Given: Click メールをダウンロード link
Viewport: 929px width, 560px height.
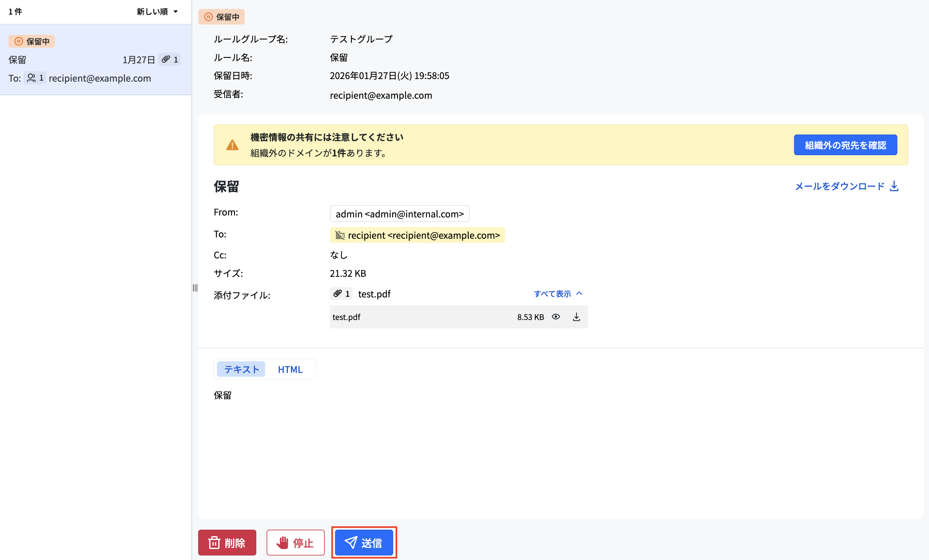Looking at the screenshot, I should tap(847, 186).
